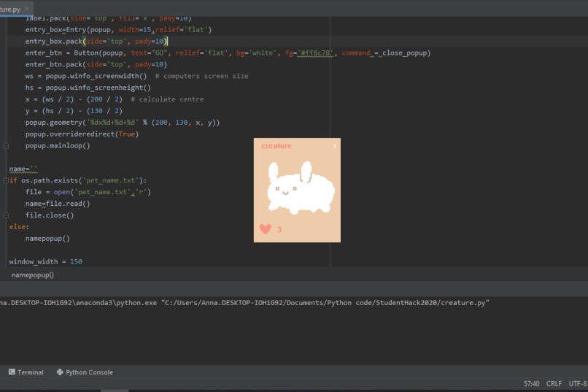Collapse the if os.path.exists code block
Viewport: 588px width, 392px height.
pyautogui.click(x=6, y=180)
